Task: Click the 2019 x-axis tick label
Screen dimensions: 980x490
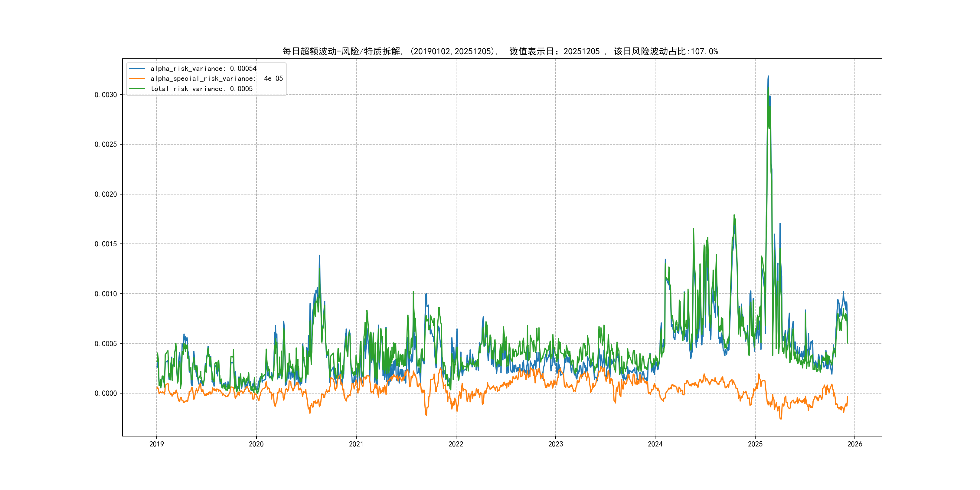Action: [156, 444]
